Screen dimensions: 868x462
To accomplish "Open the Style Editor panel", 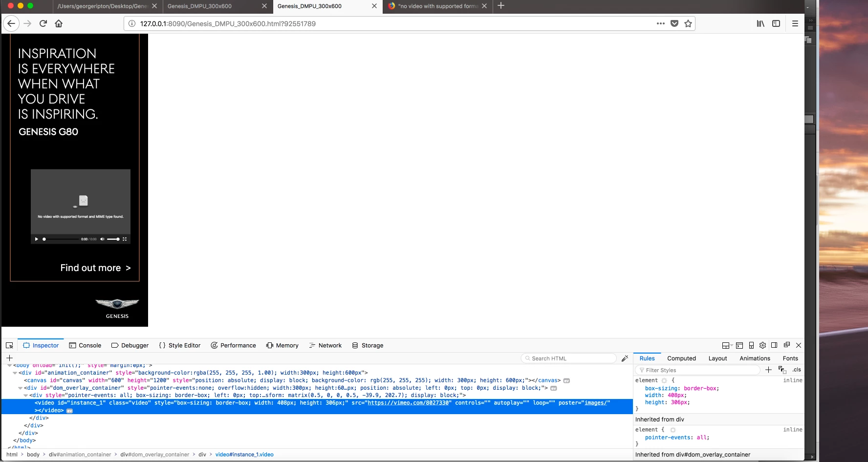I will tap(180, 345).
